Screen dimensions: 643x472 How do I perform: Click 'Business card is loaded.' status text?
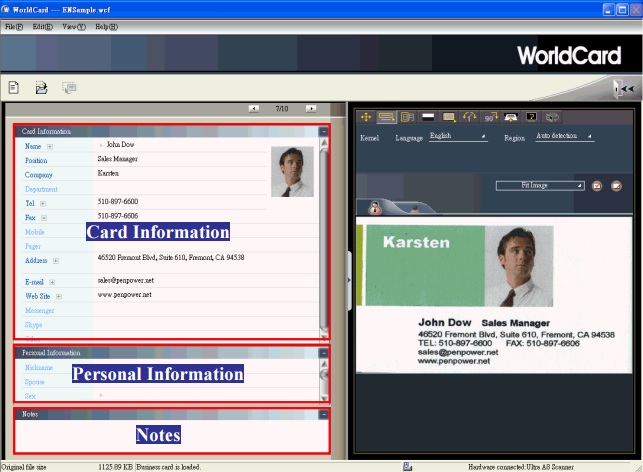(168, 467)
